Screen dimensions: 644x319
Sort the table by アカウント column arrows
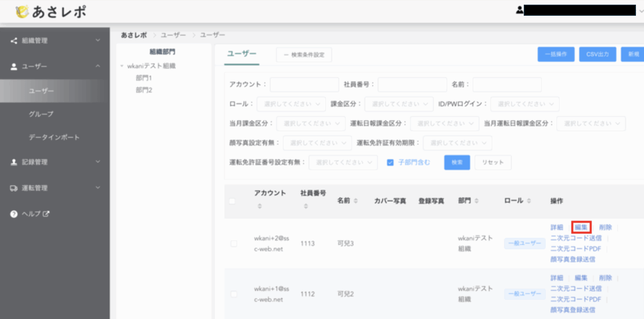point(260,206)
